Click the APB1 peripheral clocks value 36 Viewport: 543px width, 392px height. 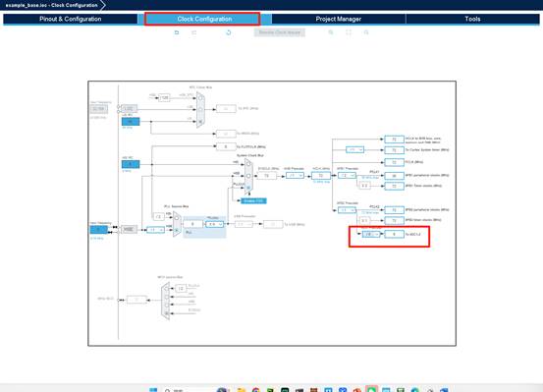394,176
